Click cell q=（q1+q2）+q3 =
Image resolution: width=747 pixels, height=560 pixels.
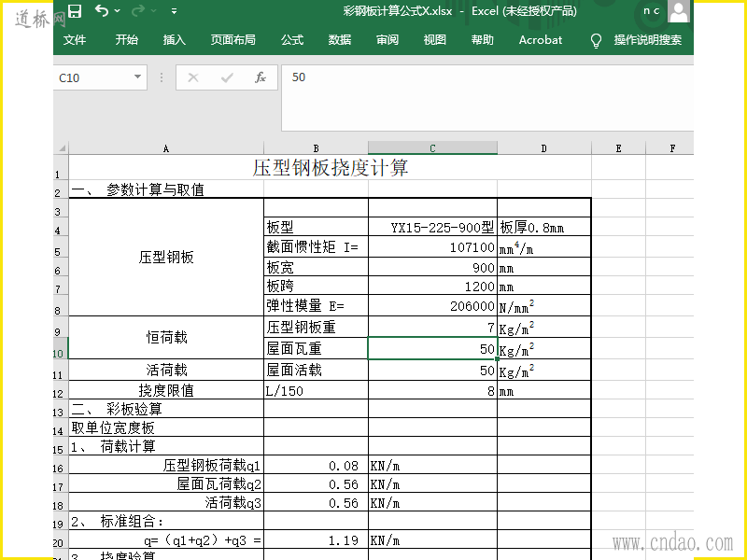click(166, 540)
